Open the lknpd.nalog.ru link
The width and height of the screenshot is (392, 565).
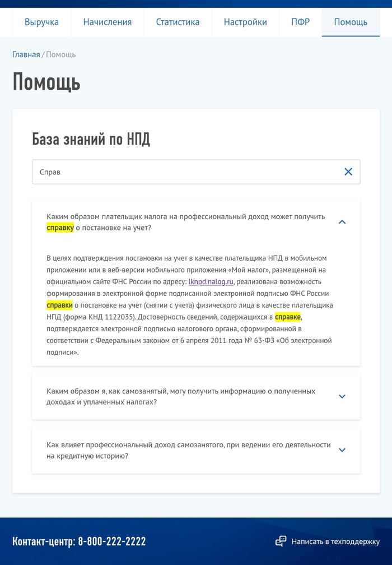point(211,281)
